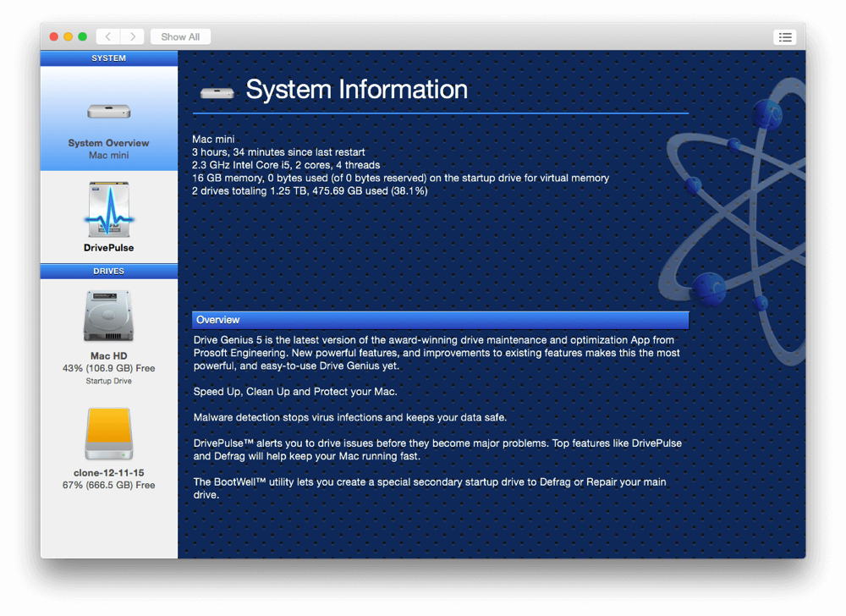The image size is (846, 616).
Task: Click the 'Malware detection stops virus infections' sentence
Action: 350,417
